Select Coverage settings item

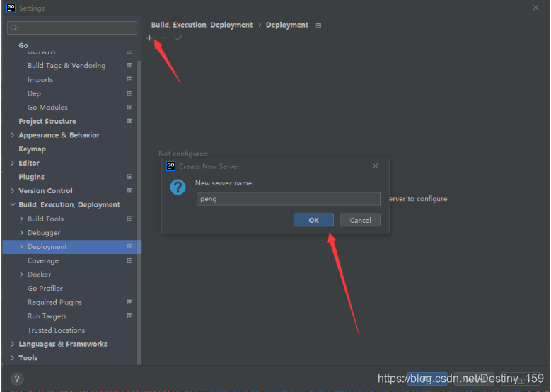point(43,260)
